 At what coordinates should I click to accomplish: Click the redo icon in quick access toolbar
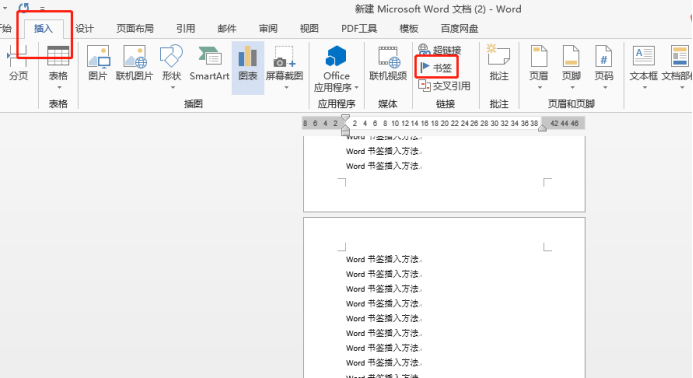click(x=24, y=8)
